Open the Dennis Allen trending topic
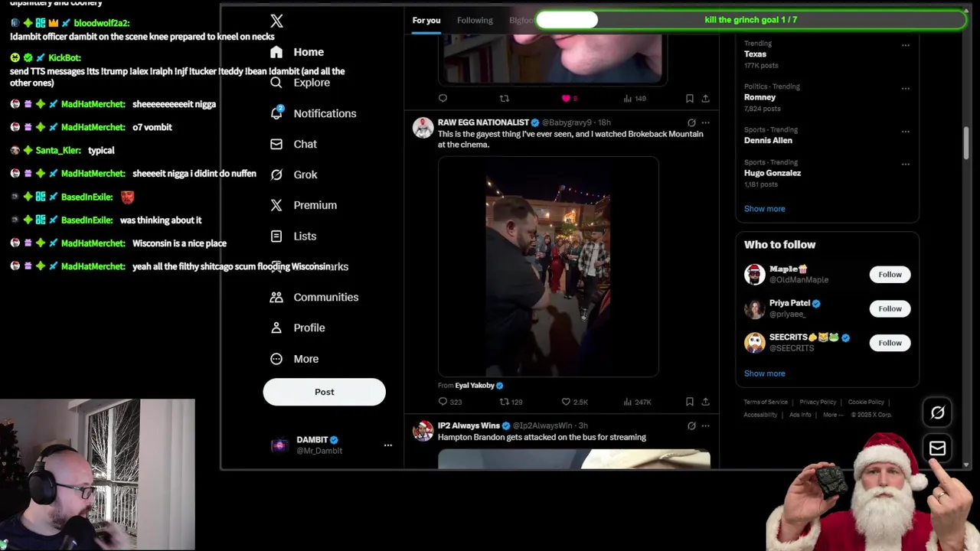This screenshot has height=551, width=980. tap(768, 140)
